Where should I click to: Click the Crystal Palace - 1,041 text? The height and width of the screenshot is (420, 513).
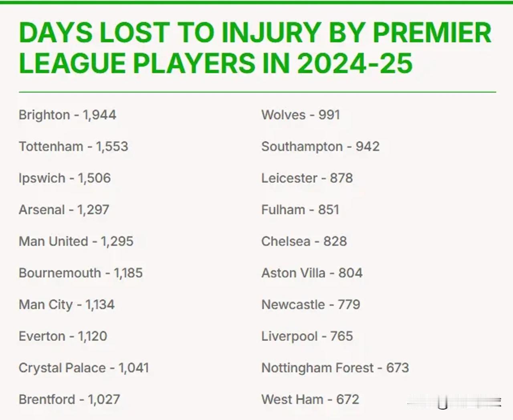pyautogui.click(x=84, y=368)
